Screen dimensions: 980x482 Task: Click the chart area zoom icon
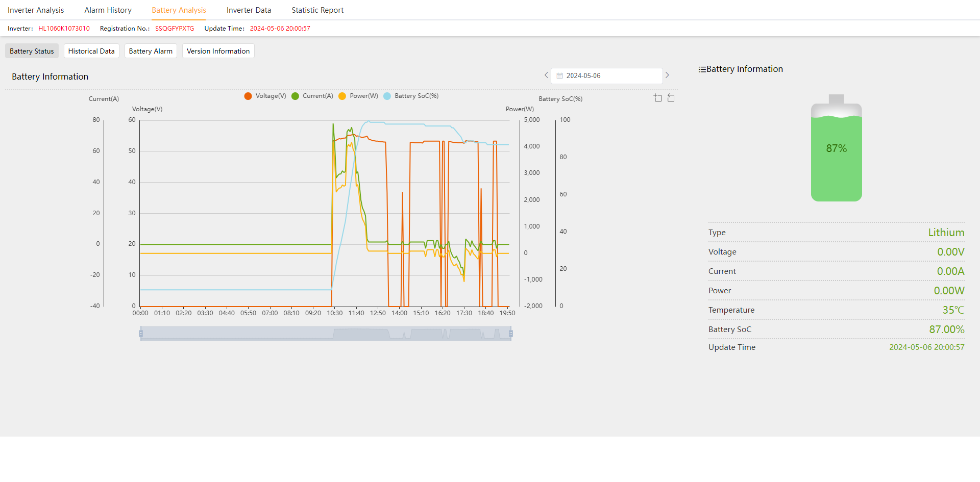657,98
